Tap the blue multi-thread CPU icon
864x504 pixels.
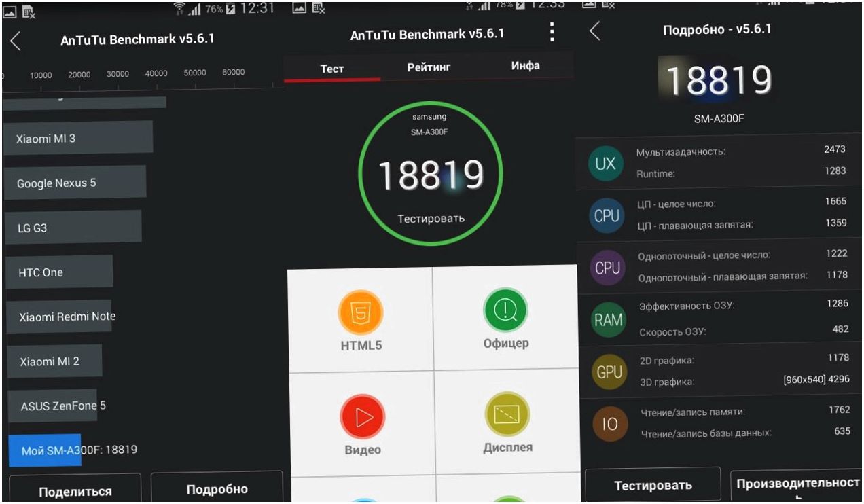(607, 215)
